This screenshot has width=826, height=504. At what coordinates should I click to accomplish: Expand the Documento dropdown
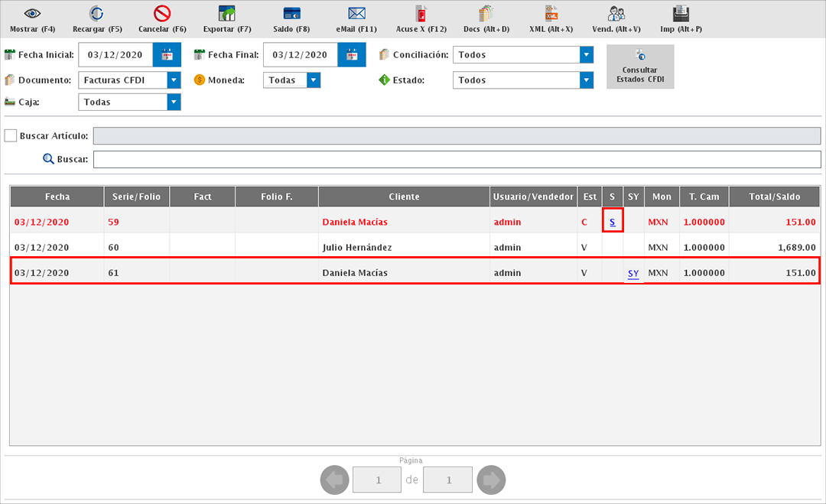point(174,80)
